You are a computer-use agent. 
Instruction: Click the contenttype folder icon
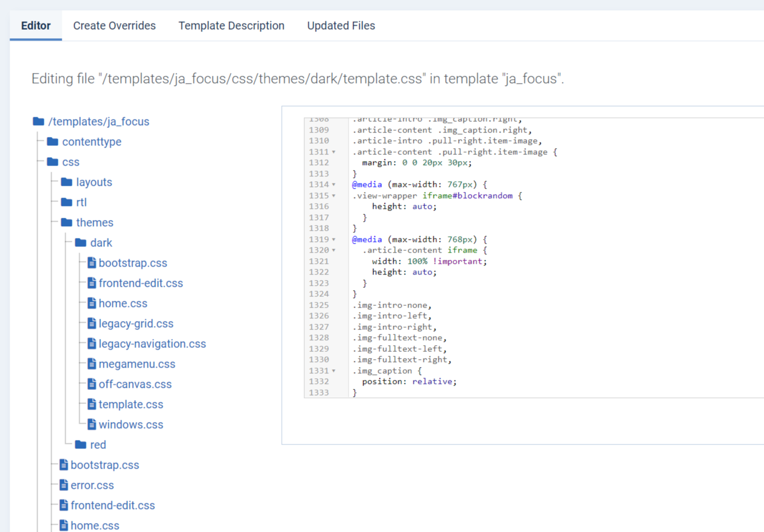coord(53,141)
